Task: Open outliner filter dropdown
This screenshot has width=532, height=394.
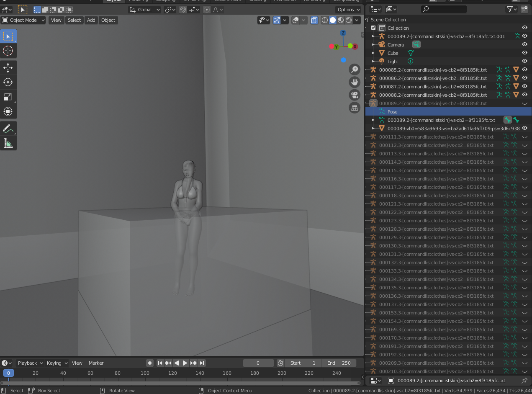Action: (511, 9)
